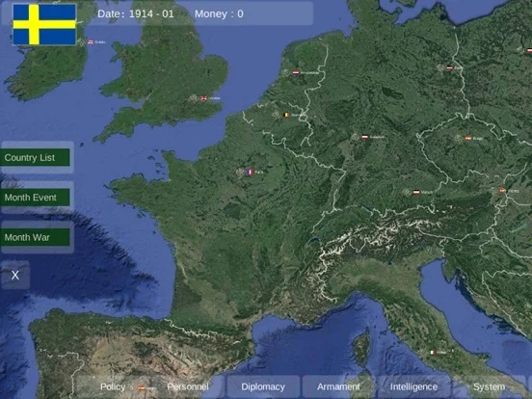Select the Belgian flag marker at Brussels
The image size is (532, 399).
[x=286, y=115]
